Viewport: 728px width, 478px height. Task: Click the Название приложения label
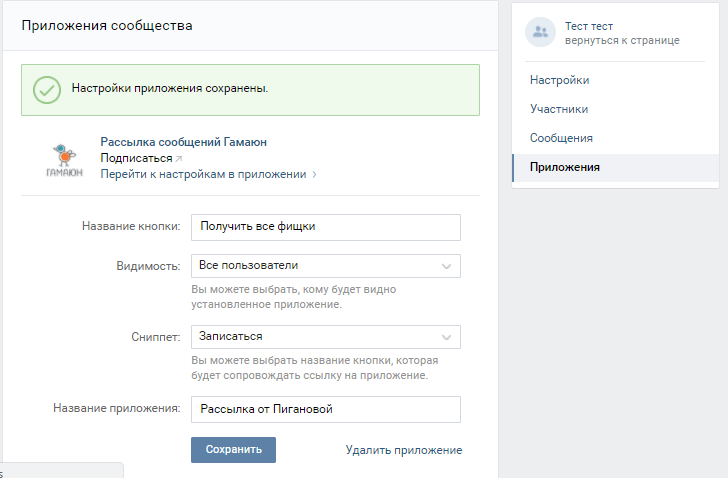point(117,408)
